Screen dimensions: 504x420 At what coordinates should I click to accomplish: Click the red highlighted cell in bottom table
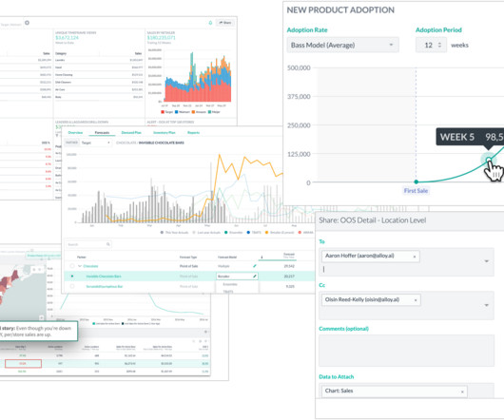(x=23, y=364)
